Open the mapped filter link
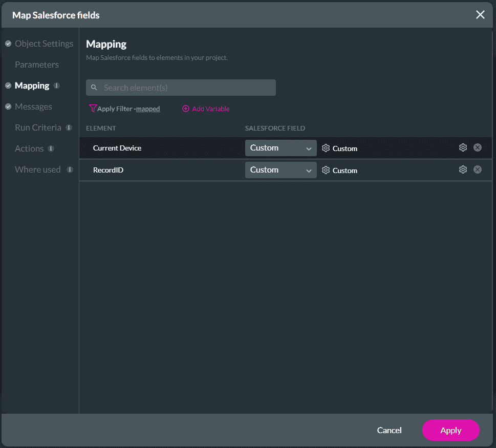Viewport: 496px width, 448px height. pyautogui.click(x=147, y=109)
